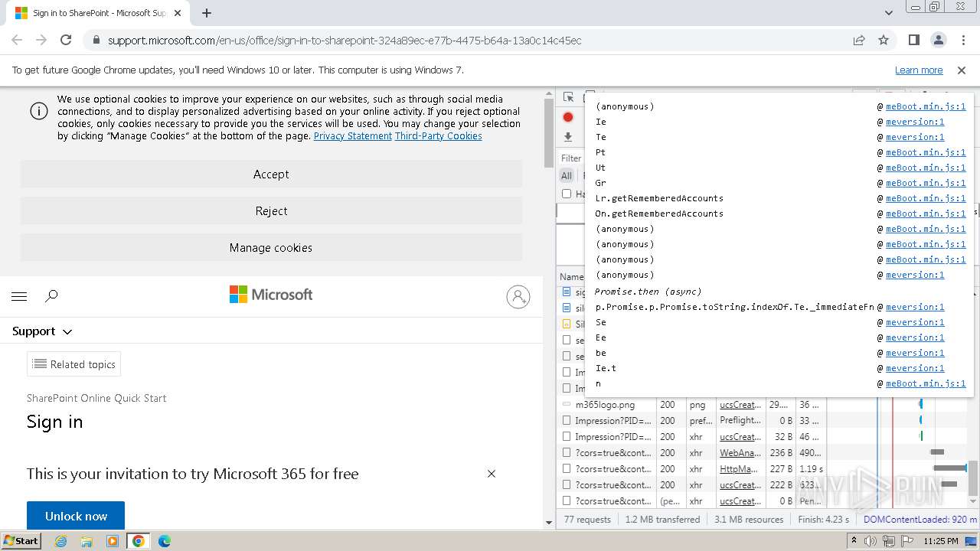
Task: Open the Chrome side panel
Action: (x=914, y=40)
